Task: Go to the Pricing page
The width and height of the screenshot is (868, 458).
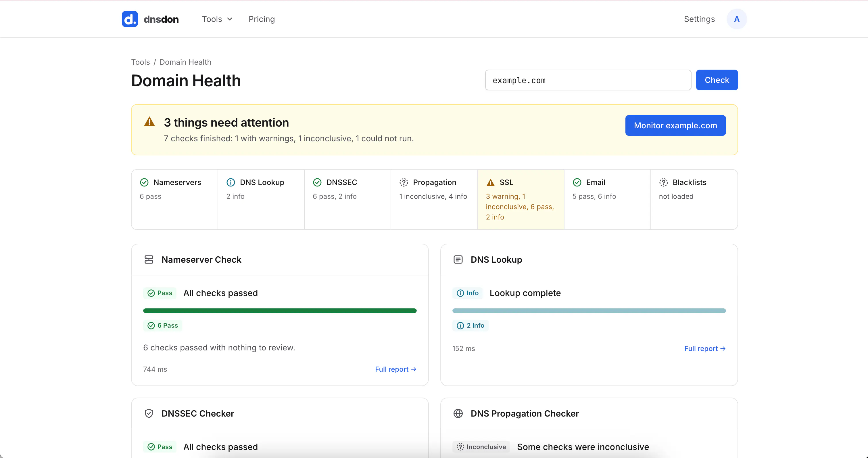Action: point(262,19)
